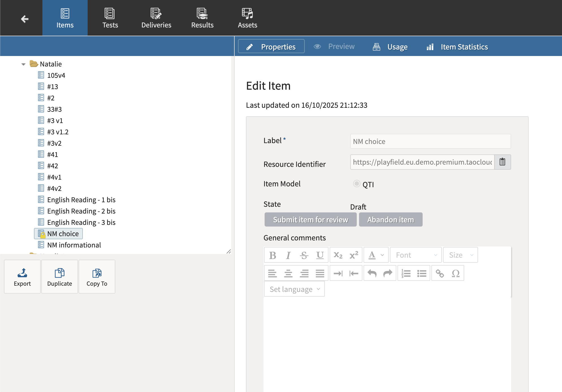Insert numbered list in comments editor
Viewport: 562px width, 392px height.
pyautogui.click(x=406, y=273)
